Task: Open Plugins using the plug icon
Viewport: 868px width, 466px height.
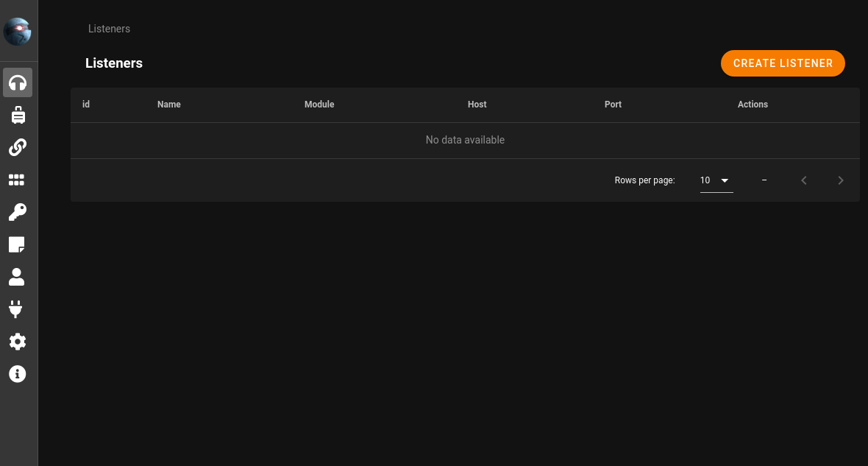Action: point(17,309)
